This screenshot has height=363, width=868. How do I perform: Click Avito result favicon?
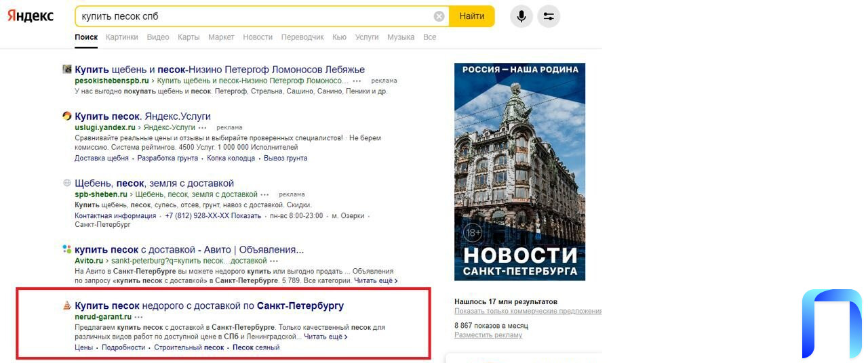click(x=67, y=249)
